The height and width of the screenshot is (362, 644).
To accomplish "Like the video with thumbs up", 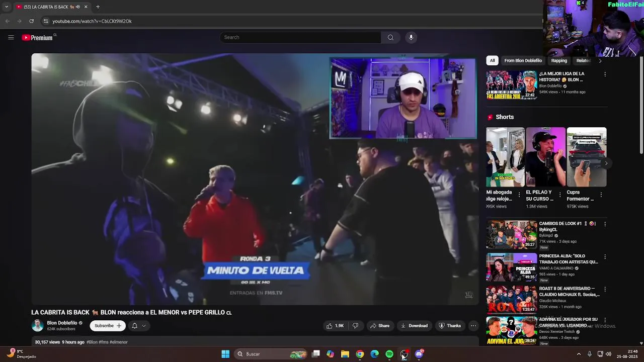I will pyautogui.click(x=335, y=326).
